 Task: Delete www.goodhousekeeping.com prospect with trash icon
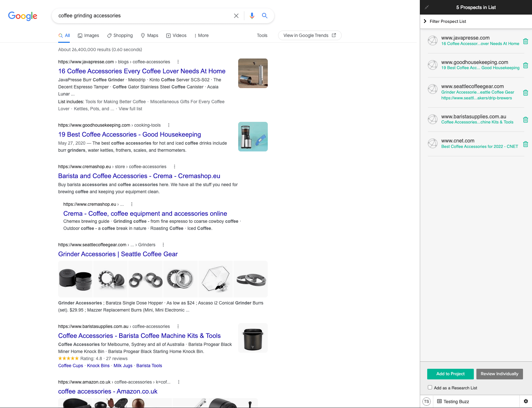tap(526, 65)
